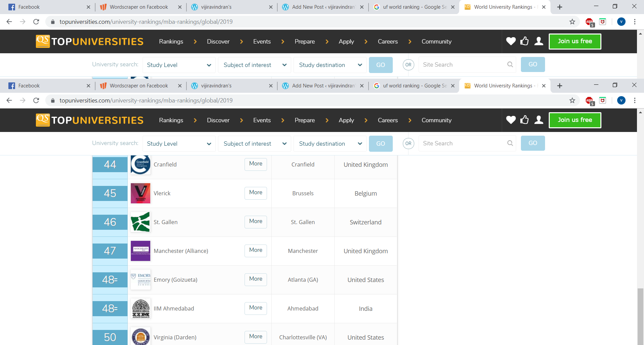Click the St. Gallen green logo
Image resolution: width=644 pixels, height=345 pixels.
pyautogui.click(x=141, y=222)
